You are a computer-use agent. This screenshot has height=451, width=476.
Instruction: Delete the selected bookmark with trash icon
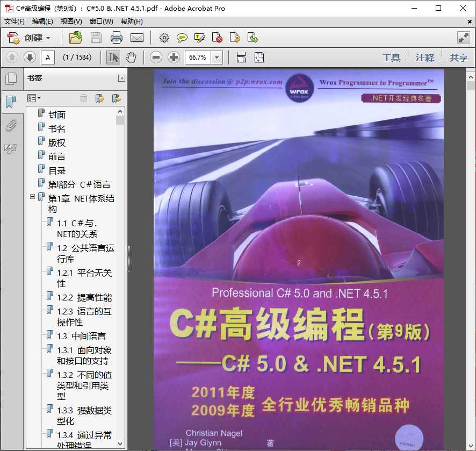click(x=84, y=98)
